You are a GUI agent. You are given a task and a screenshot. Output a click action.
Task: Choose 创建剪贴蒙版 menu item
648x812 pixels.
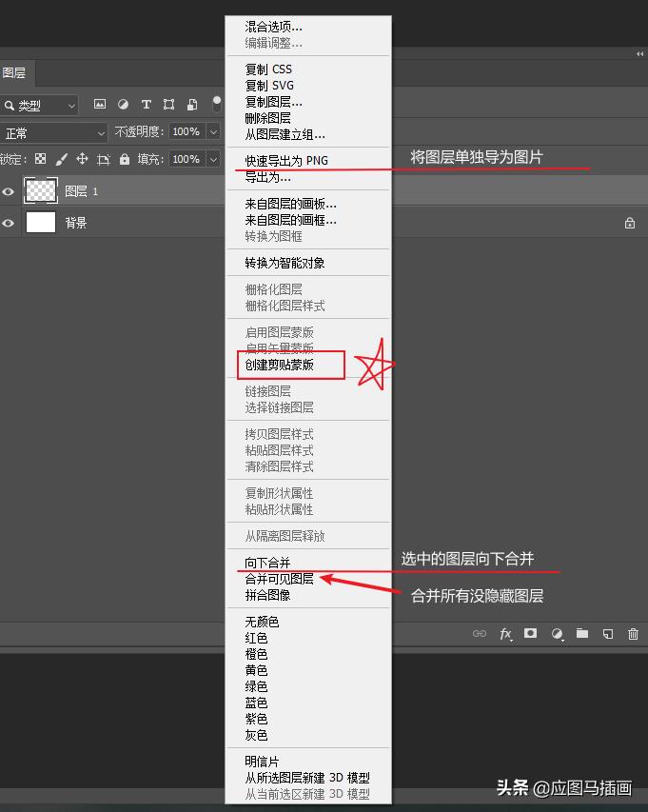click(x=280, y=365)
